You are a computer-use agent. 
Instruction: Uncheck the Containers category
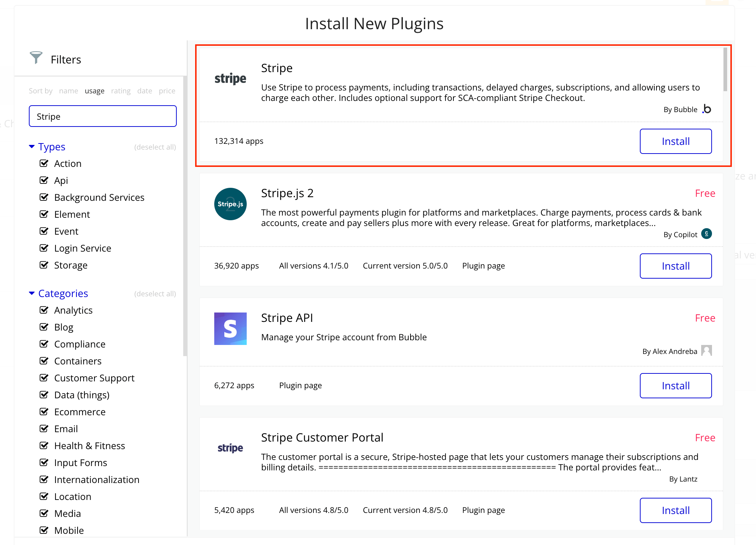click(44, 361)
